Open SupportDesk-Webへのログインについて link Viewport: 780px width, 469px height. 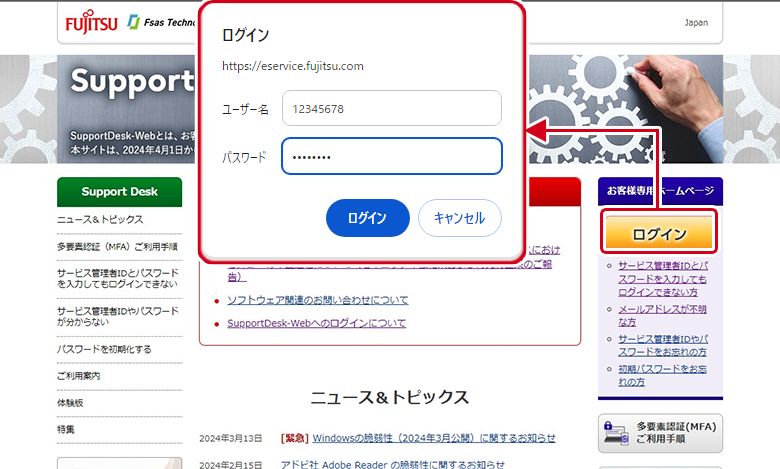point(316,323)
